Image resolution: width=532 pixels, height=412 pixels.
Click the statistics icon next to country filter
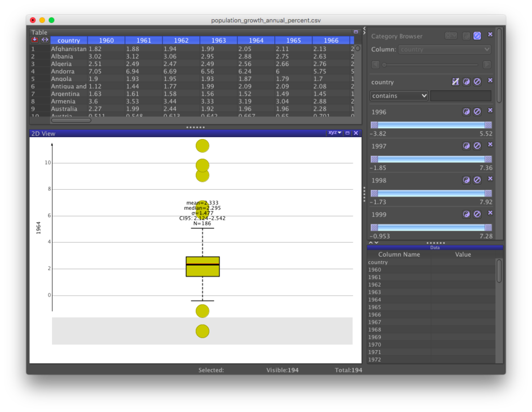click(x=455, y=82)
